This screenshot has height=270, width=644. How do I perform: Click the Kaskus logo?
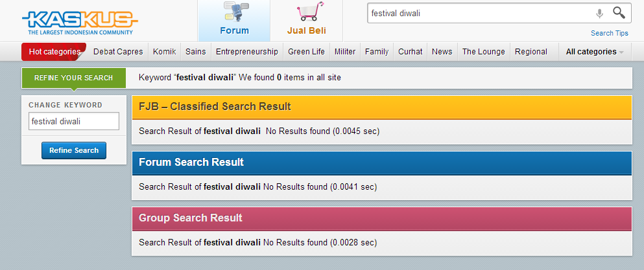pos(80,23)
